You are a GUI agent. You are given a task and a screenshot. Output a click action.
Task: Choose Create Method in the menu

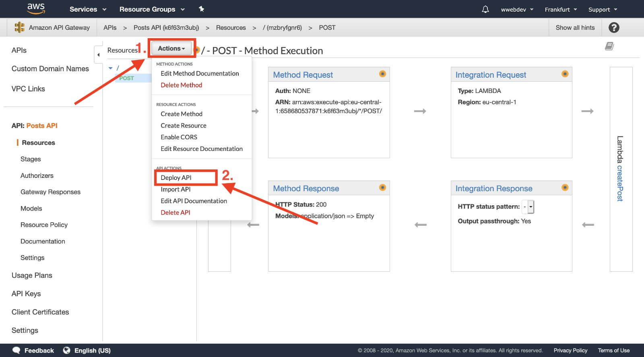182,114
